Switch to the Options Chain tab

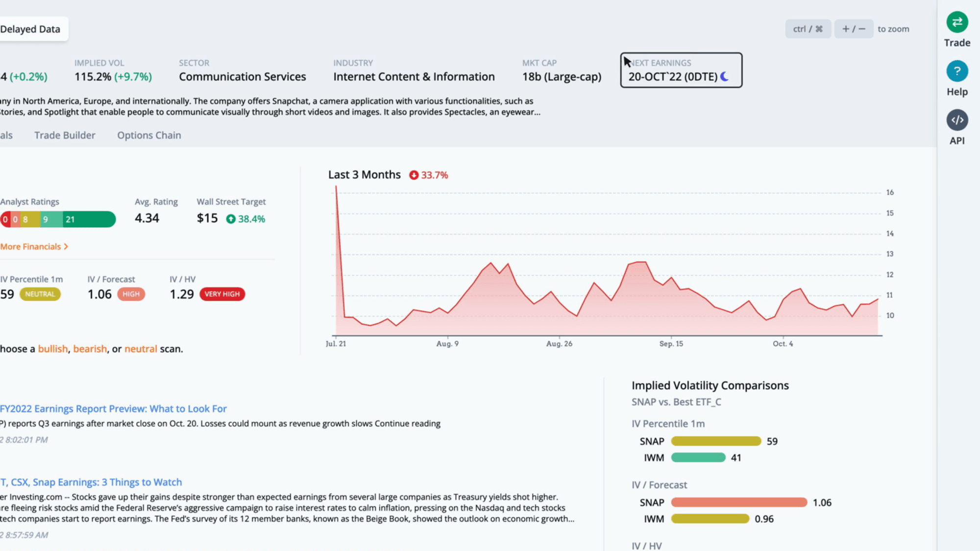click(149, 135)
